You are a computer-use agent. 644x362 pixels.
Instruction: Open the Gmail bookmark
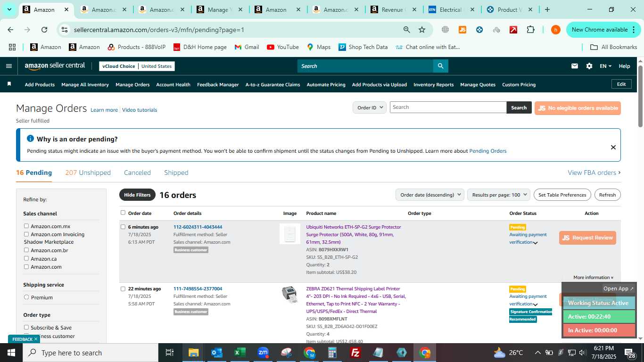pyautogui.click(x=247, y=47)
